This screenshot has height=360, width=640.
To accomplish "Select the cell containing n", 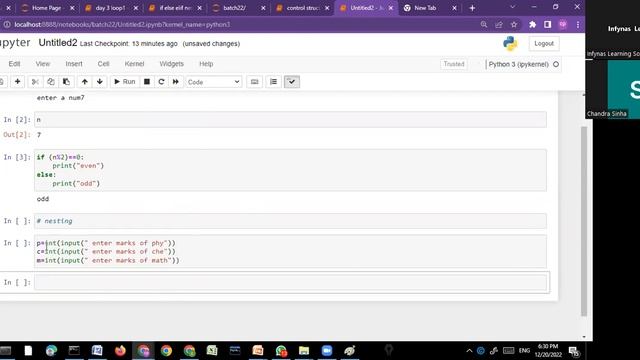I will [290, 120].
